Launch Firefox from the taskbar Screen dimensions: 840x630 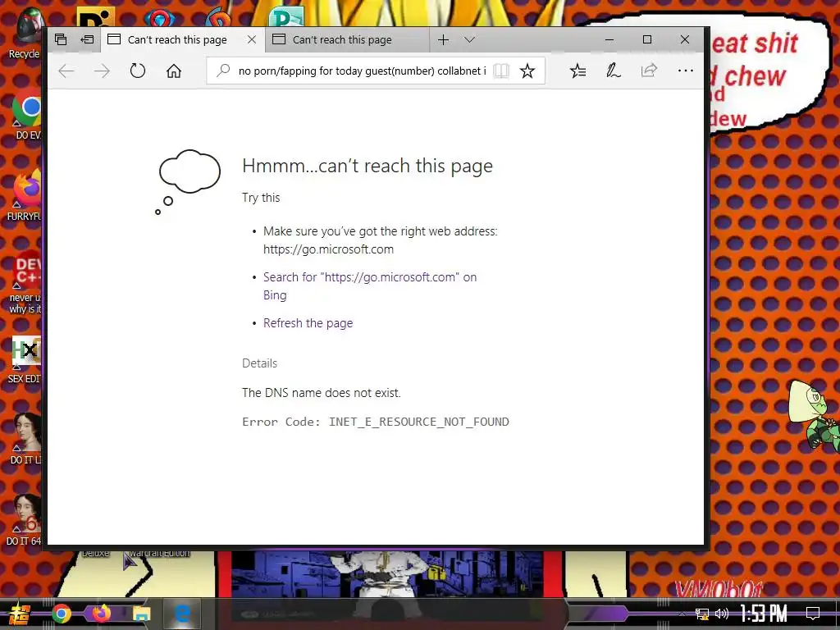tap(101, 614)
